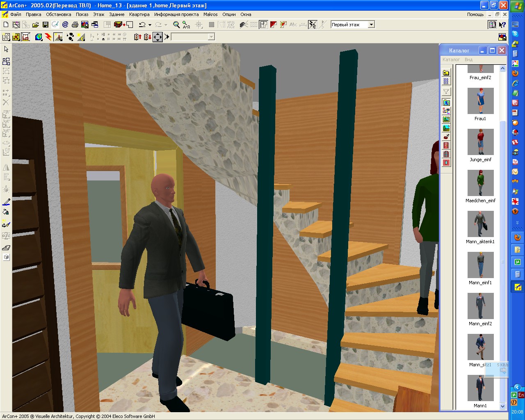Toggle the grid display button

click(212, 25)
